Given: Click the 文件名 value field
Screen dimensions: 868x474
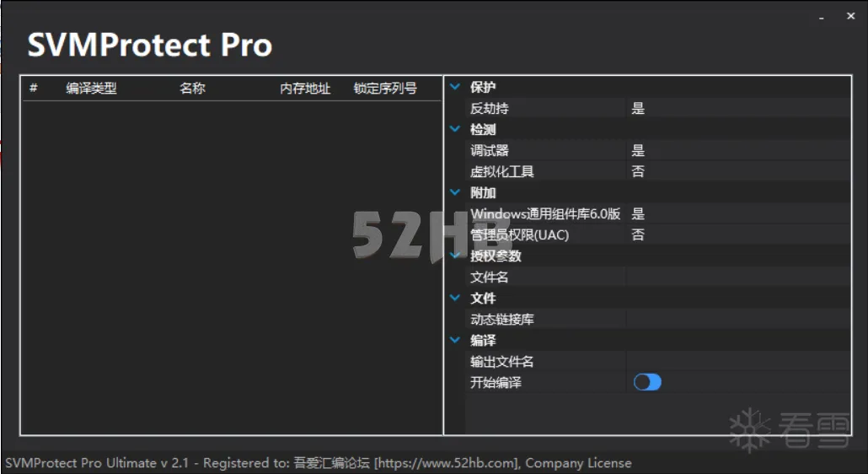Looking at the screenshot, I should pos(738,277).
